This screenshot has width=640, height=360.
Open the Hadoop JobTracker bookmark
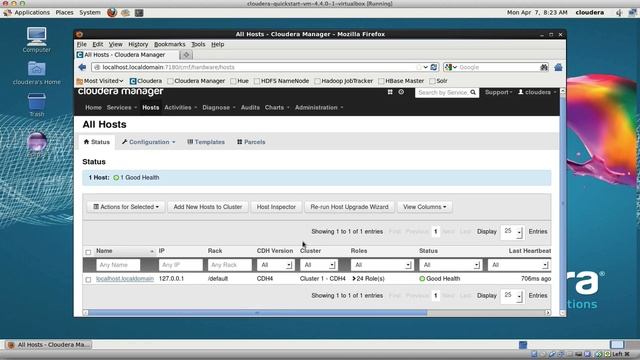344,81
